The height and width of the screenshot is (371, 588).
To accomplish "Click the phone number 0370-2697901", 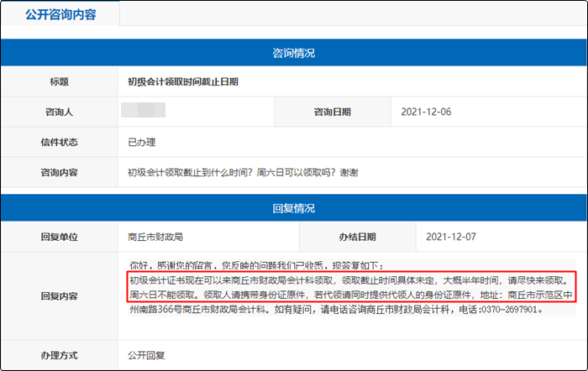I will pos(509,310).
